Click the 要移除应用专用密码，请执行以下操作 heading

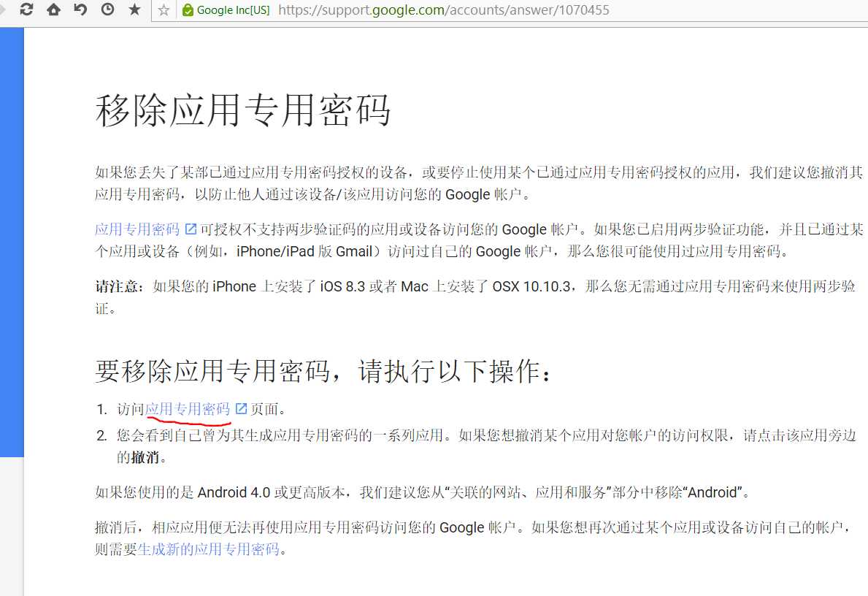(324, 370)
